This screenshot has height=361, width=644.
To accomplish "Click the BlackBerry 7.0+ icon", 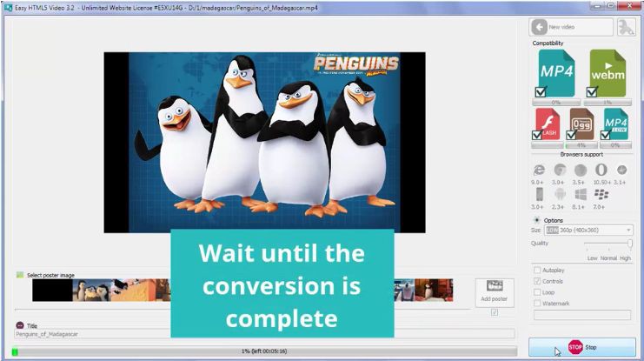I will point(601,195).
